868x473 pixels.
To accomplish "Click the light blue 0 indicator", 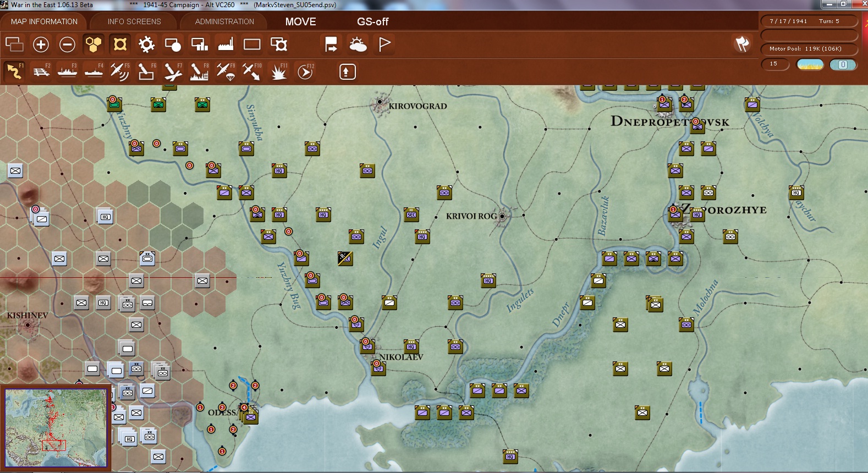I will 843,64.
